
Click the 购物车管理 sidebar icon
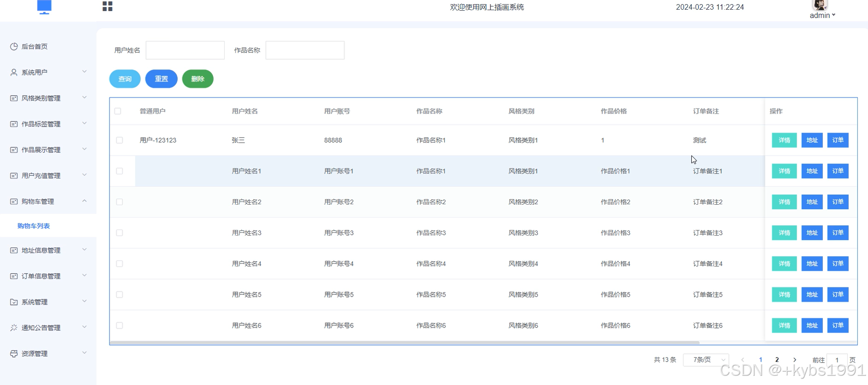[x=14, y=201]
